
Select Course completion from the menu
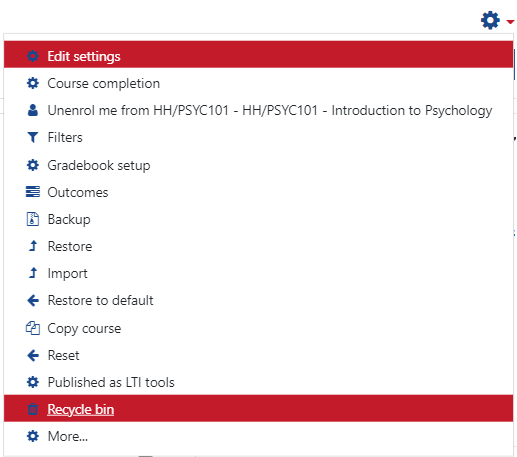tap(258, 83)
